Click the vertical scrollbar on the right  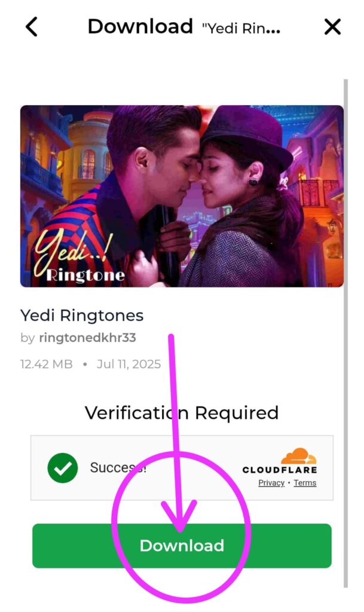[345, 333]
